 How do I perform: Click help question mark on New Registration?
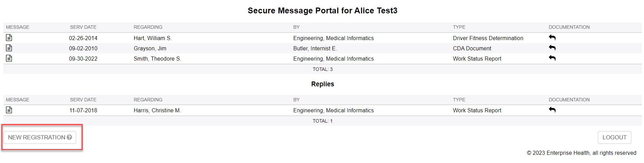point(69,137)
